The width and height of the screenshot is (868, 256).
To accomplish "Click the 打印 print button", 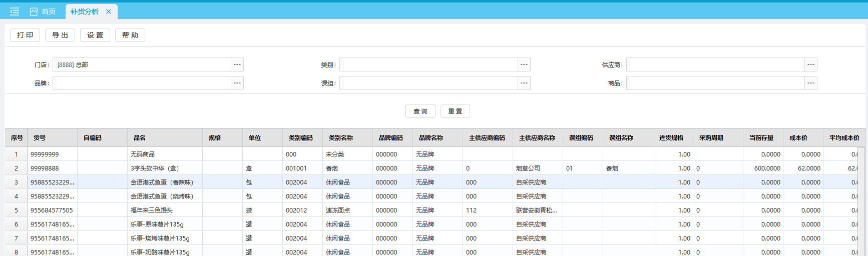I will [25, 35].
